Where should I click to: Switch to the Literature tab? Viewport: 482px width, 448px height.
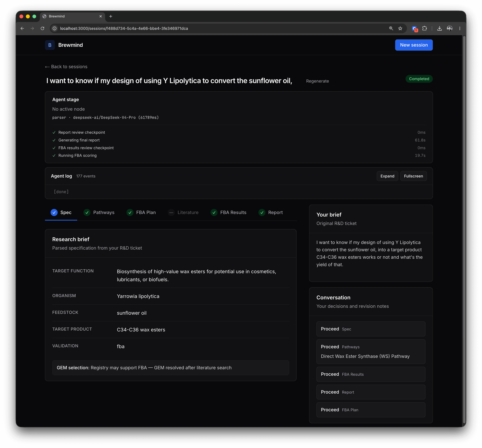tap(183, 212)
